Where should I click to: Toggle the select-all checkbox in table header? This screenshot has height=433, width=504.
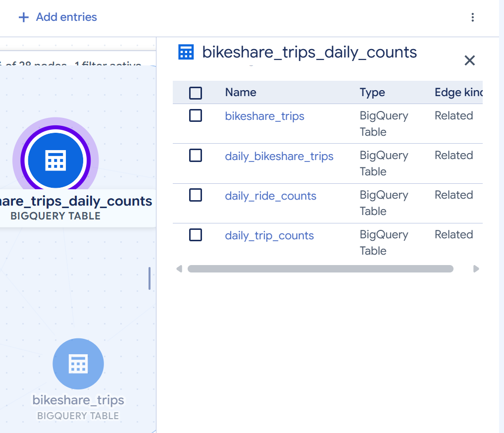coord(196,93)
